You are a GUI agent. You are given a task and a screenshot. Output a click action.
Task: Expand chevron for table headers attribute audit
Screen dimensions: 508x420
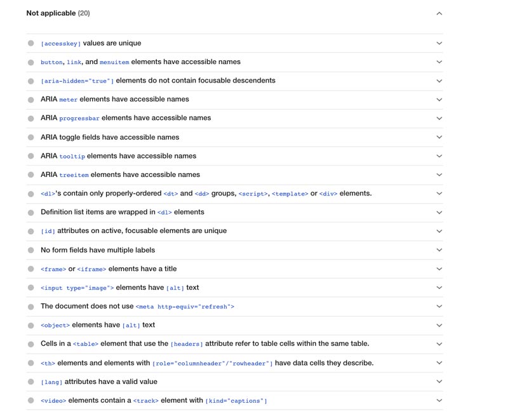439,345
